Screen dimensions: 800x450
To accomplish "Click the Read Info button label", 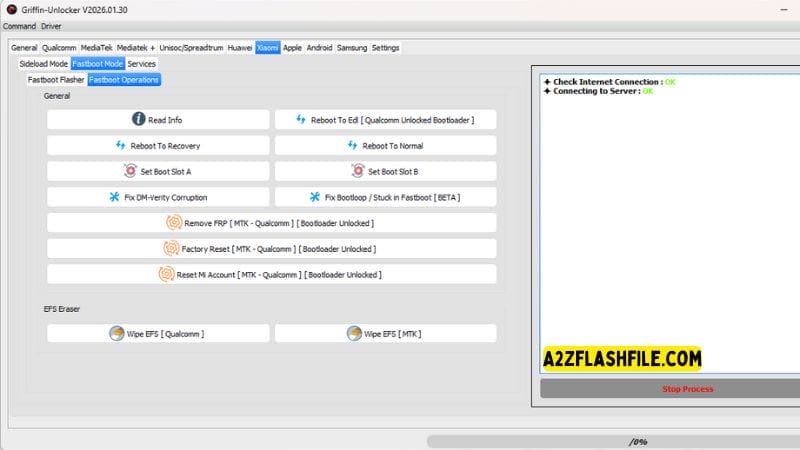I will pyautogui.click(x=165, y=120).
